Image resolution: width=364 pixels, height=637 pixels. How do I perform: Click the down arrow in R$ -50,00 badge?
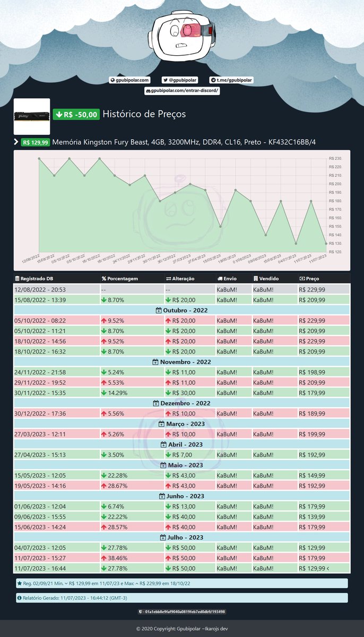[58, 114]
